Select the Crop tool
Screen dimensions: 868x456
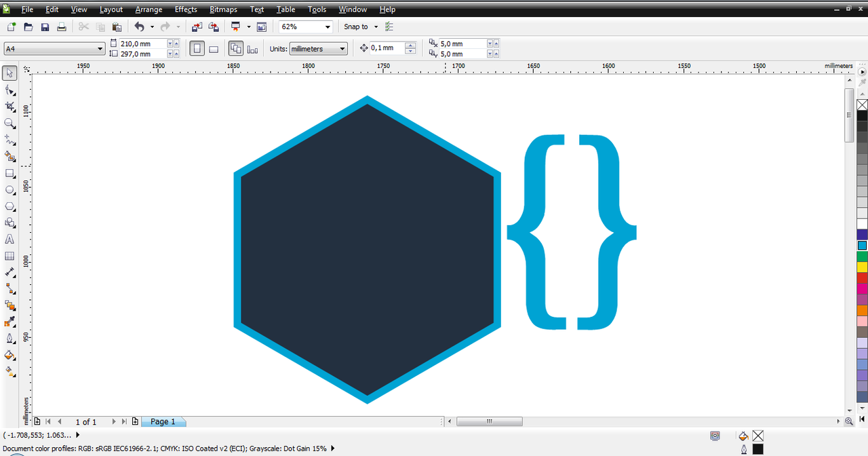click(x=9, y=107)
